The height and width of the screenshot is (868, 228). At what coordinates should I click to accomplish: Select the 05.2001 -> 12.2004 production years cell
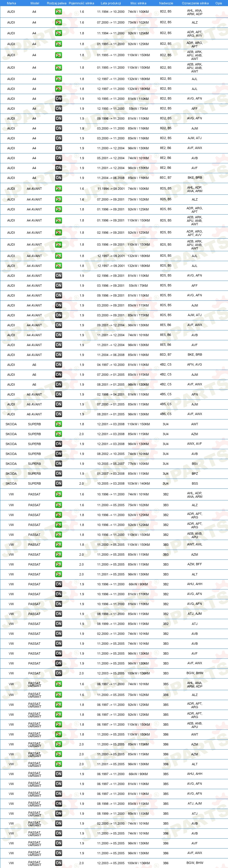pyautogui.click(x=111, y=158)
